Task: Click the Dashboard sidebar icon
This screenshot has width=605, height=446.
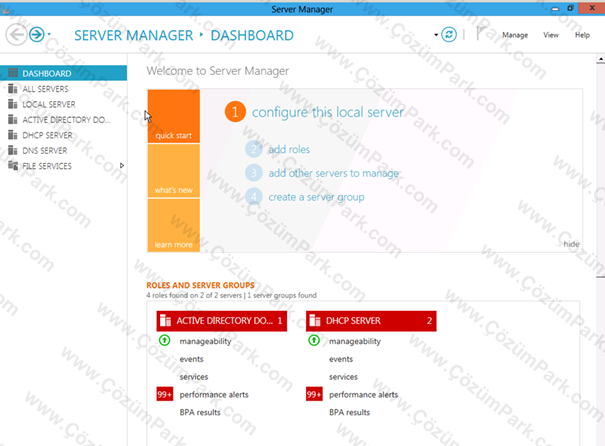Action: click(13, 73)
